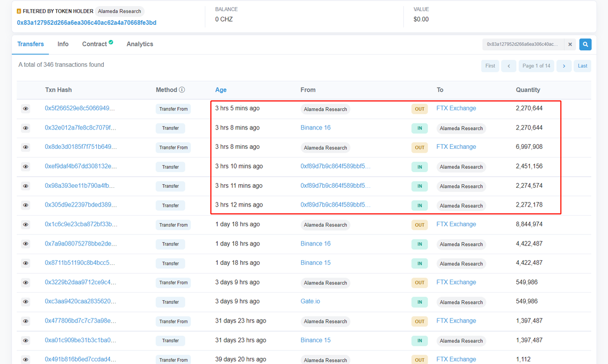View details eye icon for 0xa01c909be31b3c1ba0 row
The image size is (608, 364).
point(26,340)
